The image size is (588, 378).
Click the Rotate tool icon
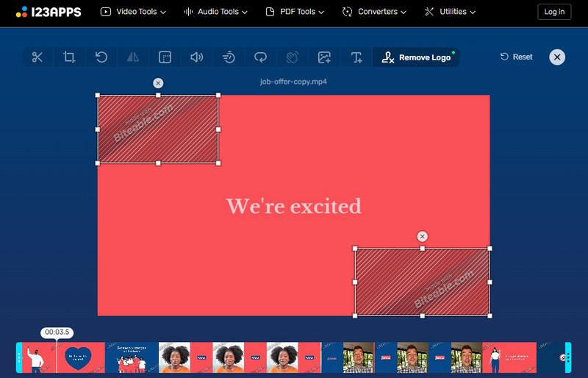coord(101,57)
